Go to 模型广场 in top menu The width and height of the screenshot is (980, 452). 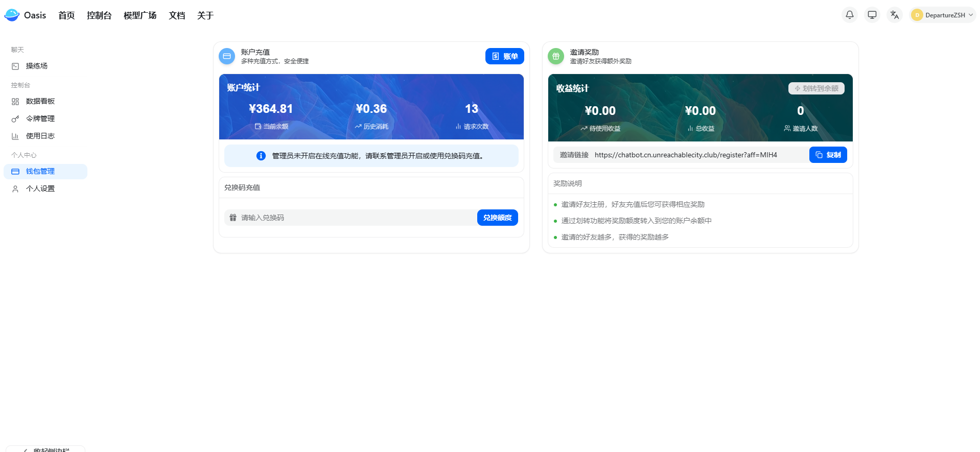point(140,15)
